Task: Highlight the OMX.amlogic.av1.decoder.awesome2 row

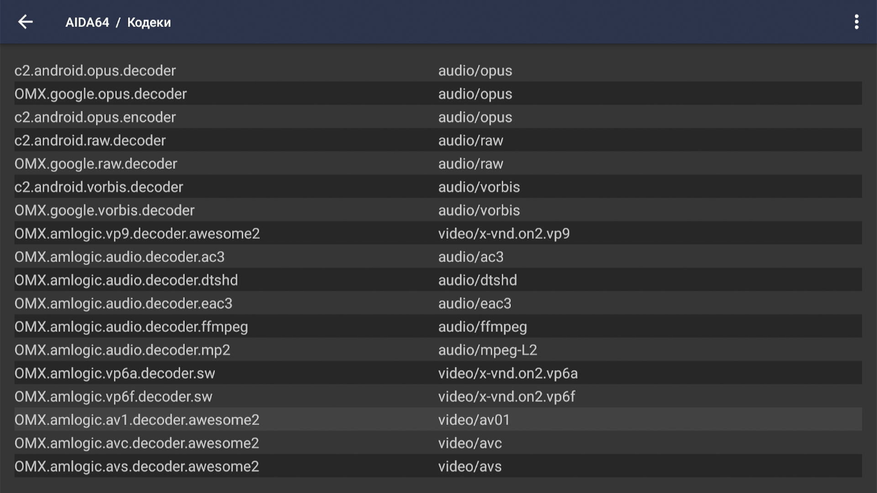Action: point(137,420)
